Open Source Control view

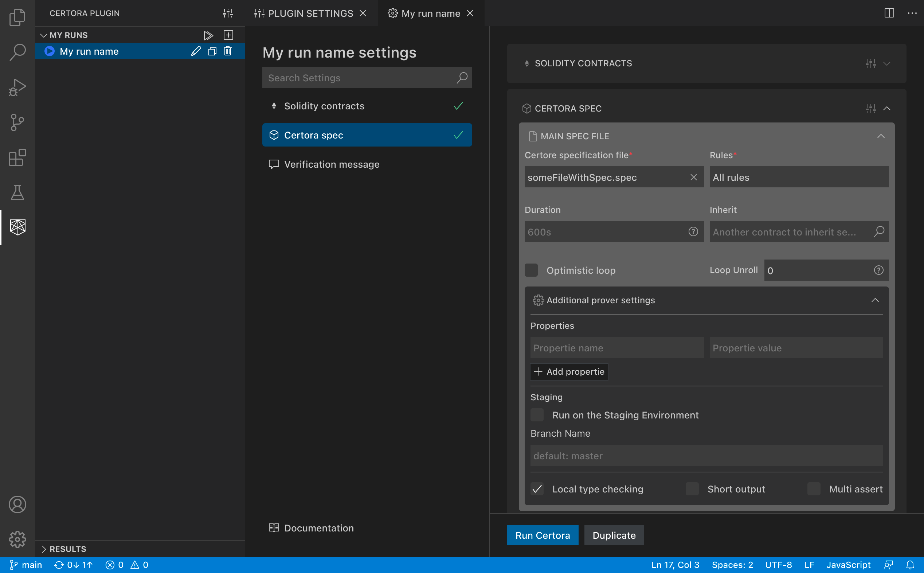coord(17,122)
